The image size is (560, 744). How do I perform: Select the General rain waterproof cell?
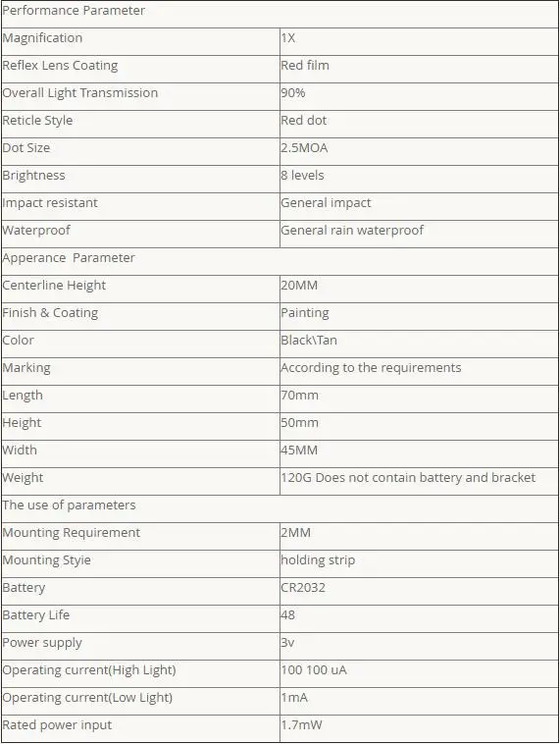[x=419, y=234]
